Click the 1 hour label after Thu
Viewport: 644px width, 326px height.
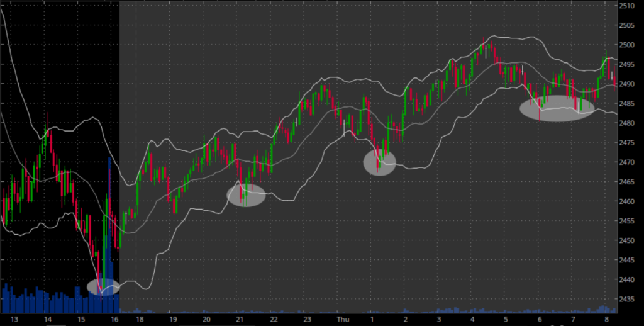coord(372,320)
